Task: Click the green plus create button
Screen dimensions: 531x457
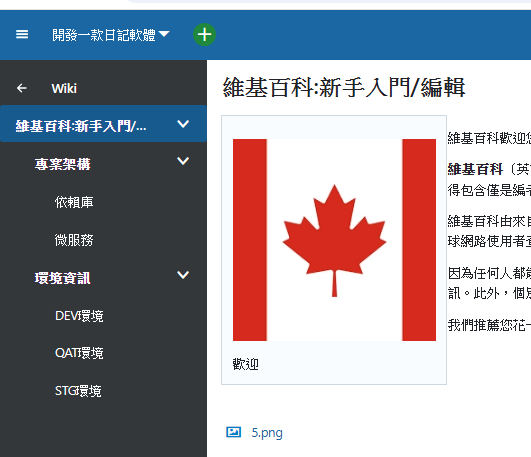Action: tap(204, 35)
